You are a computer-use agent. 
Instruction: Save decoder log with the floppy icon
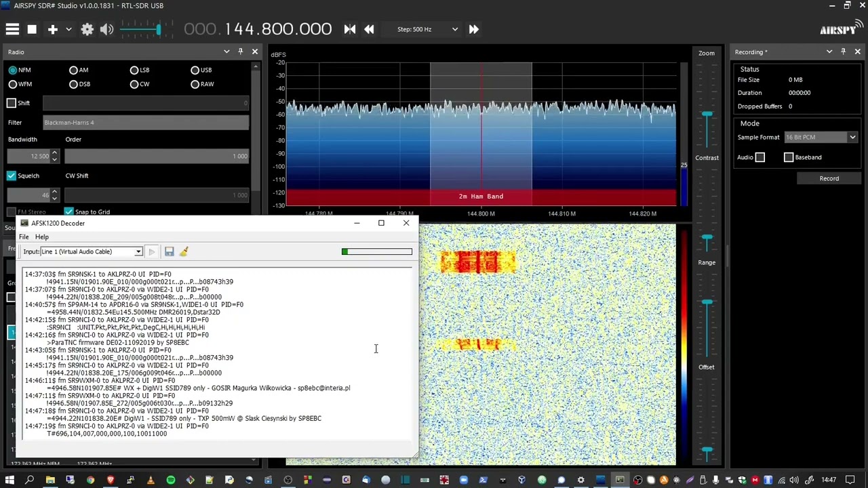(x=169, y=251)
